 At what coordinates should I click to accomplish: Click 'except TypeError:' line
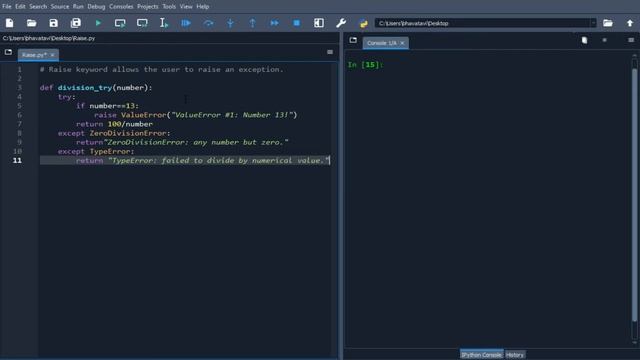coord(96,151)
